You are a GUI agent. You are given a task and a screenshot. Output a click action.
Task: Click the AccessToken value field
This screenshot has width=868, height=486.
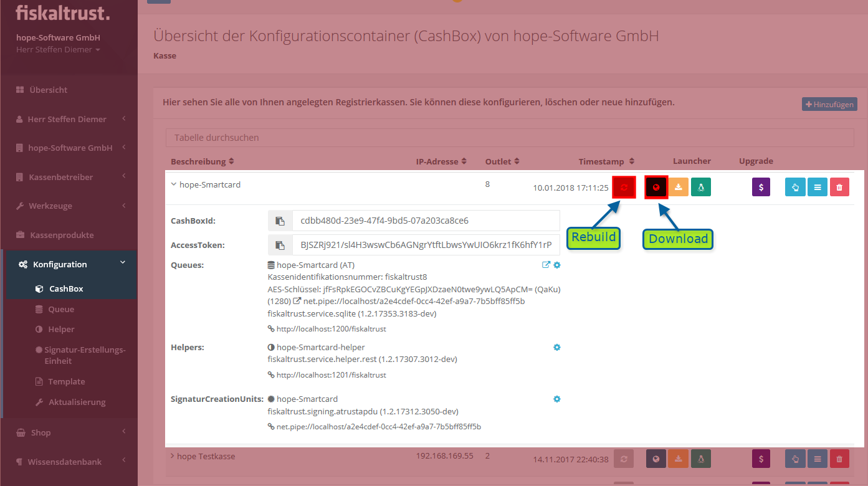click(x=426, y=245)
